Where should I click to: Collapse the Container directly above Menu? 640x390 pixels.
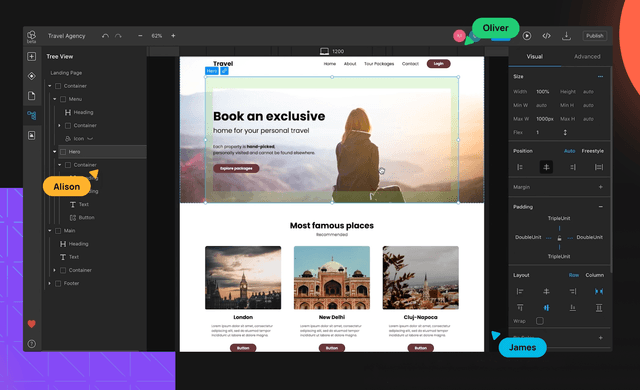[50, 86]
